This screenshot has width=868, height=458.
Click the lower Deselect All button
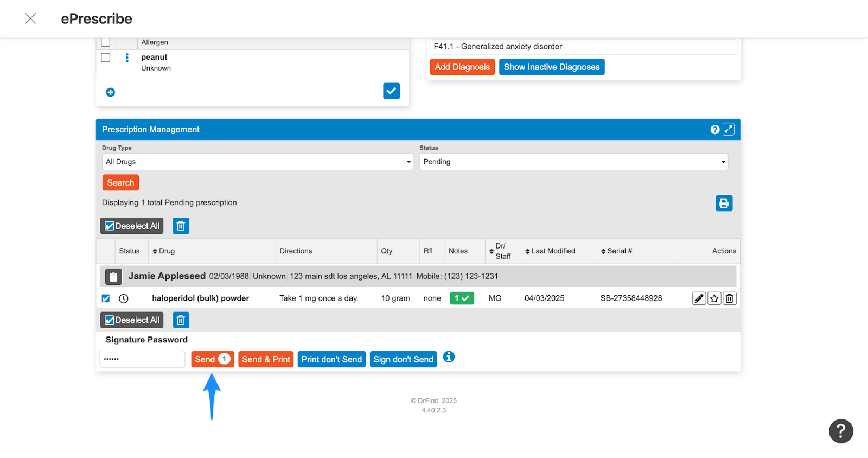(x=132, y=320)
